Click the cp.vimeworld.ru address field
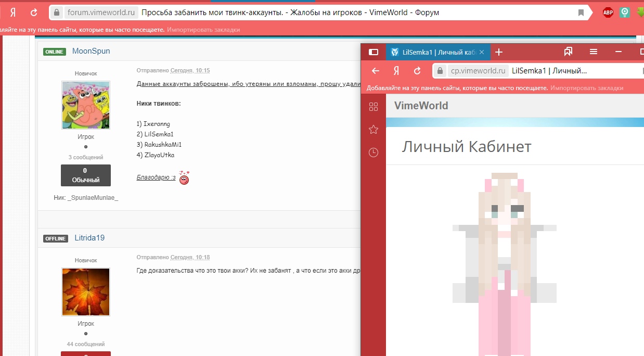 pyautogui.click(x=538, y=71)
